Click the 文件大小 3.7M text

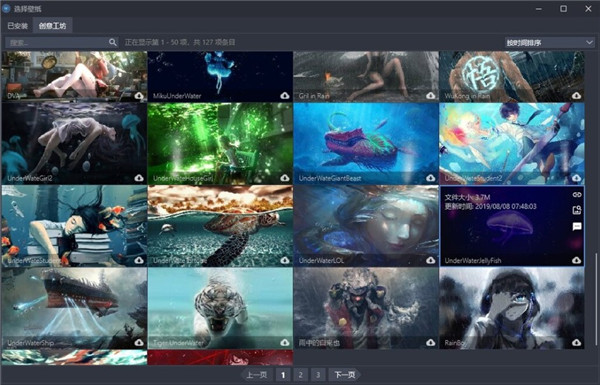pos(467,197)
